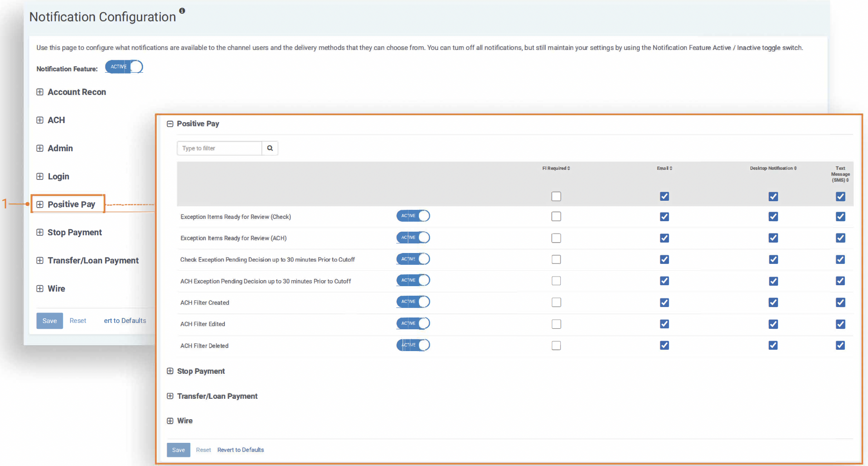The width and height of the screenshot is (868, 466).
Task: Collapse the Positive Pay section minus icon
Action: tap(170, 124)
